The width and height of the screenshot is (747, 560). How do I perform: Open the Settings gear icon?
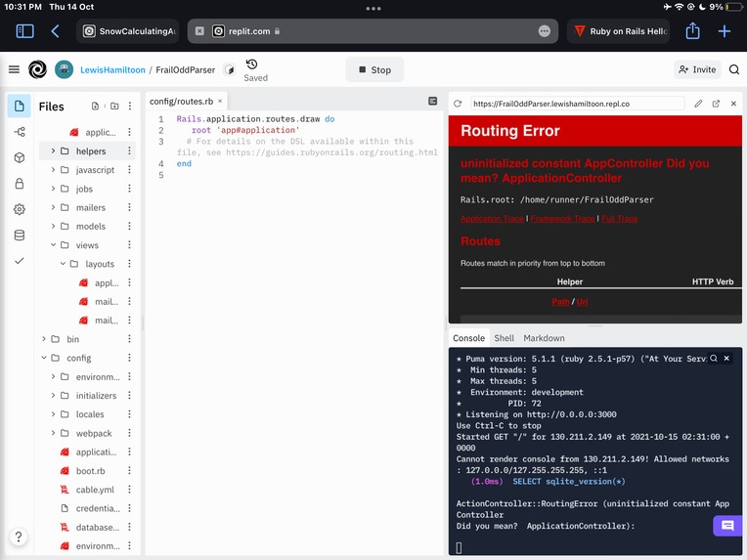pos(20,209)
